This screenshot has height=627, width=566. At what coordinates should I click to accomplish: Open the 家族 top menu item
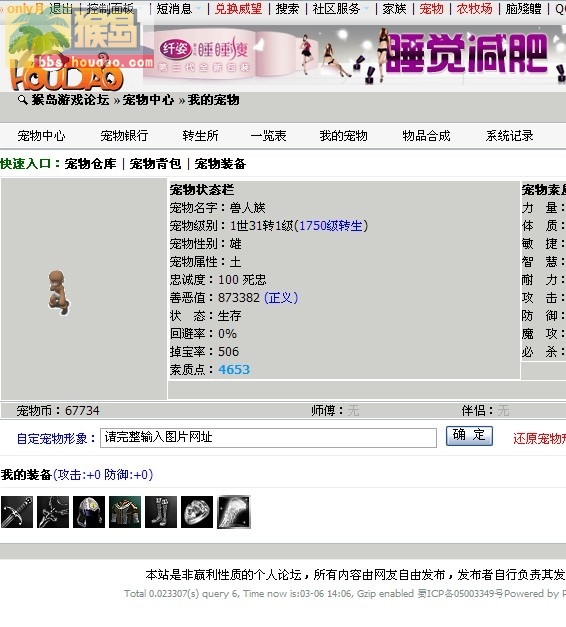394,9
